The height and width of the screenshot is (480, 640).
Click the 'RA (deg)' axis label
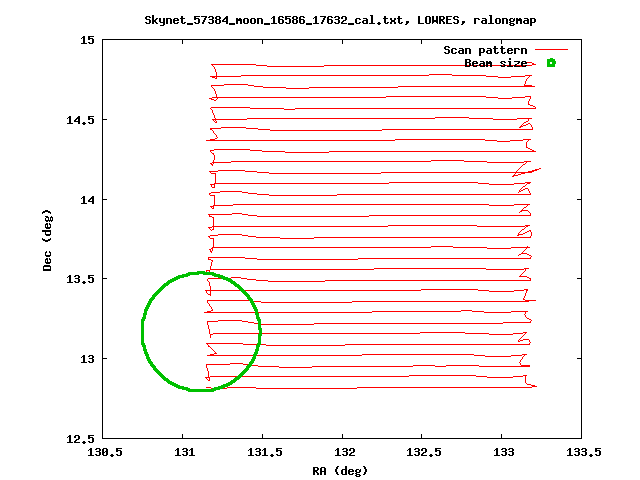(340, 471)
